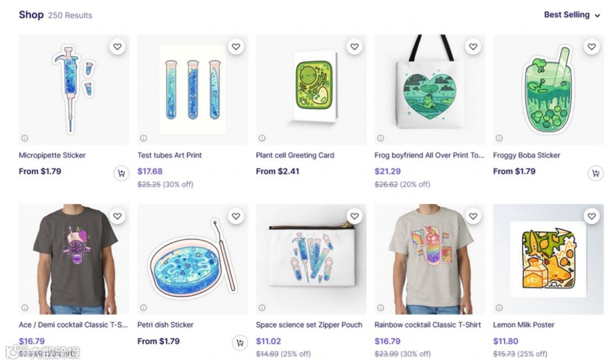View the Test tubes Art Print thumbnail

pos(192,90)
